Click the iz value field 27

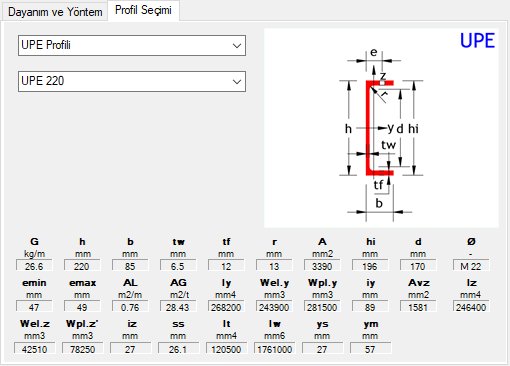click(x=131, y=349)
